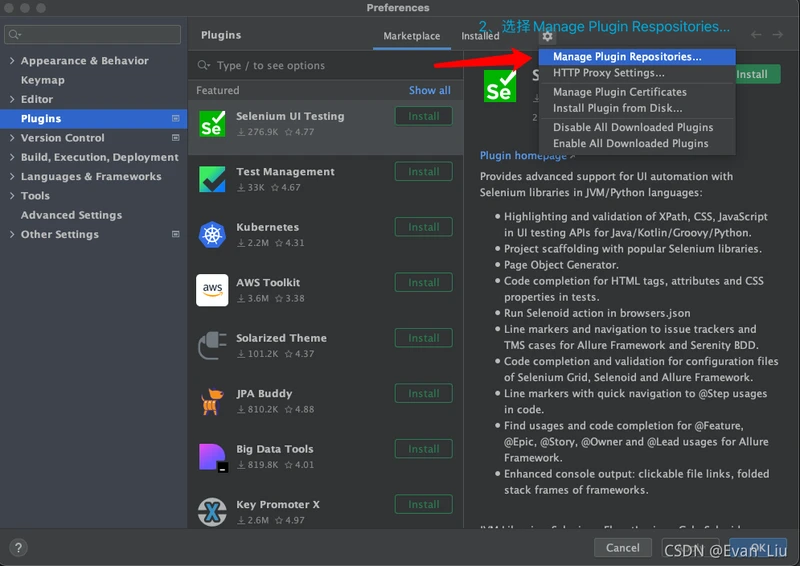Image resolution: width=800 pixels, height=566 pixels.
Task: Click the back navigation arrow
Action: (756, 35)
